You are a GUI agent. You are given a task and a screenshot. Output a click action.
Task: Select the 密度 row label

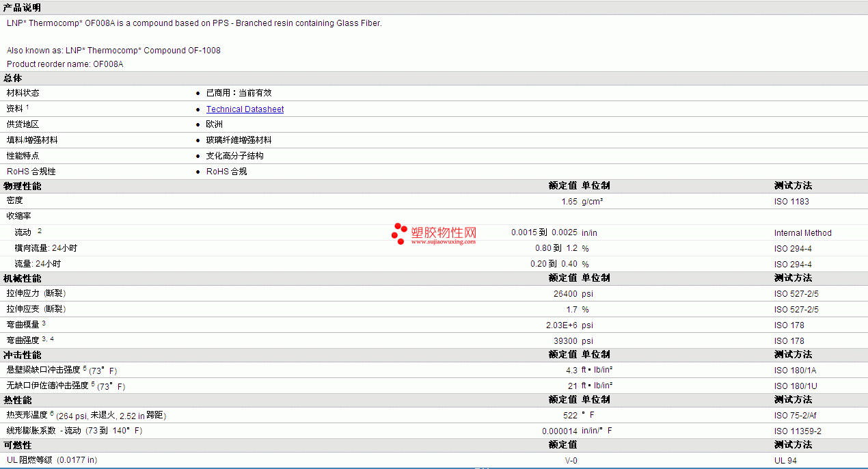15,200
